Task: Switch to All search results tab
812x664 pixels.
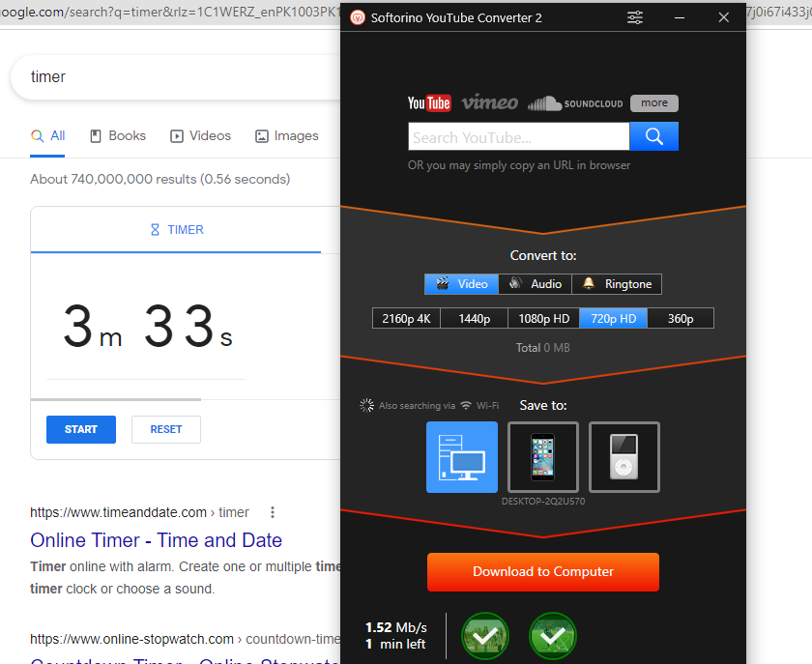Action: [47, 135]
